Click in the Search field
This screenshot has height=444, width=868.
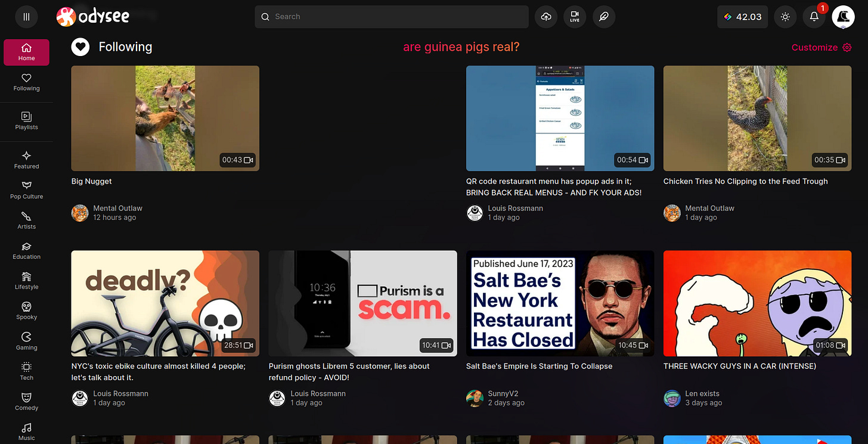(392, 17)
